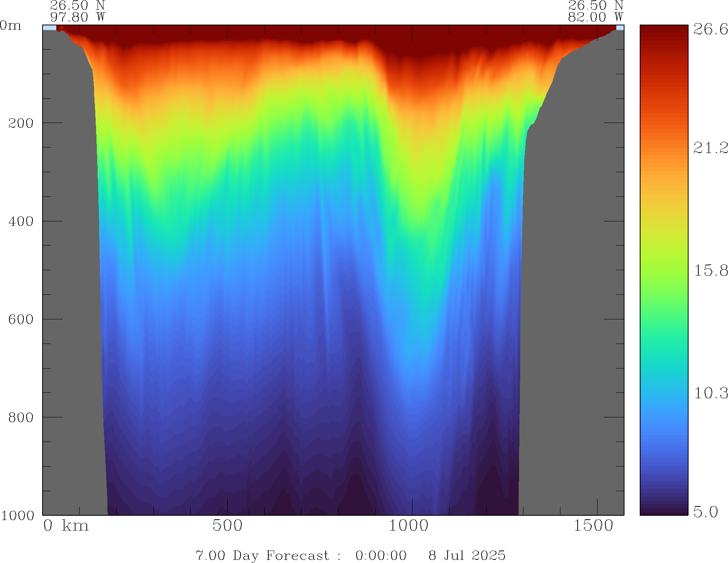Viewport: 728px width, 563px height.
Task: Click the 15.8 colorbar label
Action: tap(710, 270)
